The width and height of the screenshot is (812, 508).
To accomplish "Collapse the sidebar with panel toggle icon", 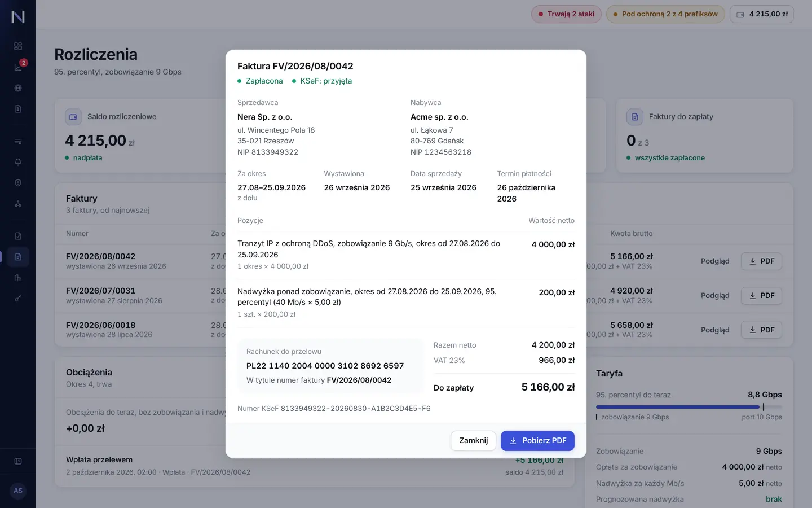I will 18,461.
